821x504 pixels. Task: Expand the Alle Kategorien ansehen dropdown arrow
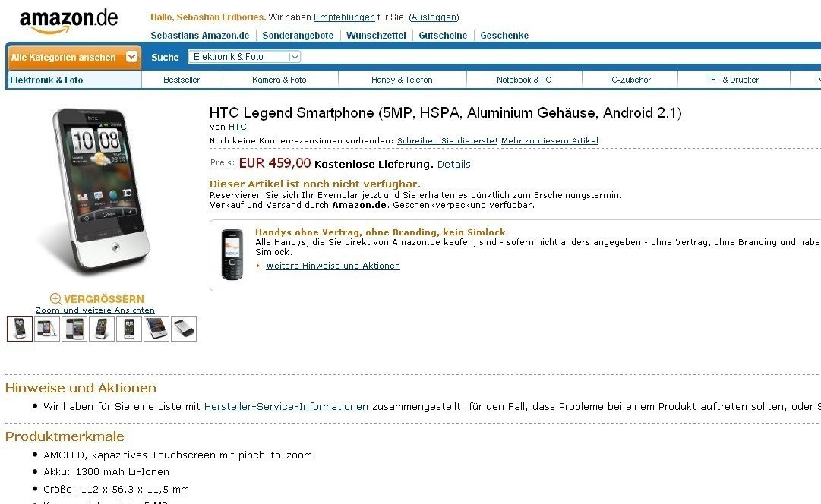131,56
